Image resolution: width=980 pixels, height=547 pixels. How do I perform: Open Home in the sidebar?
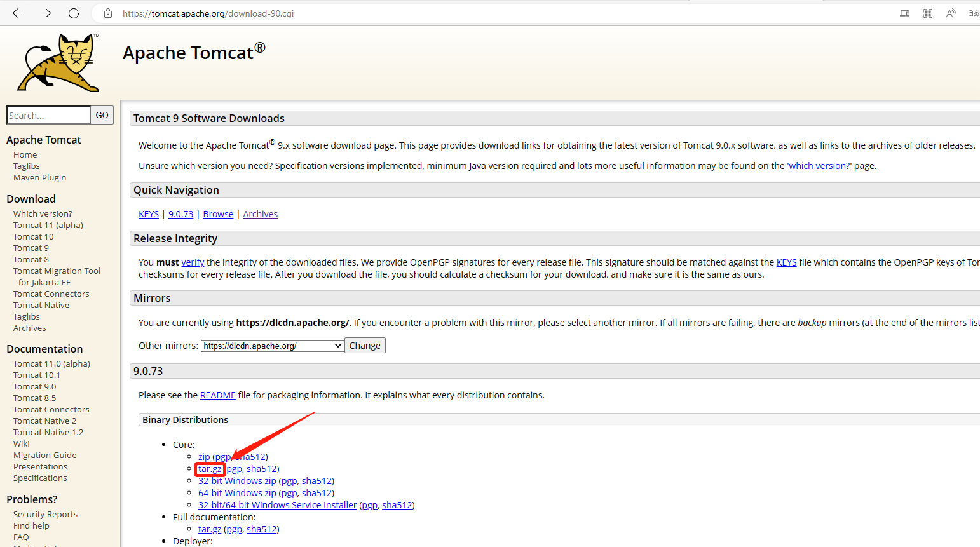click(25, 154)
